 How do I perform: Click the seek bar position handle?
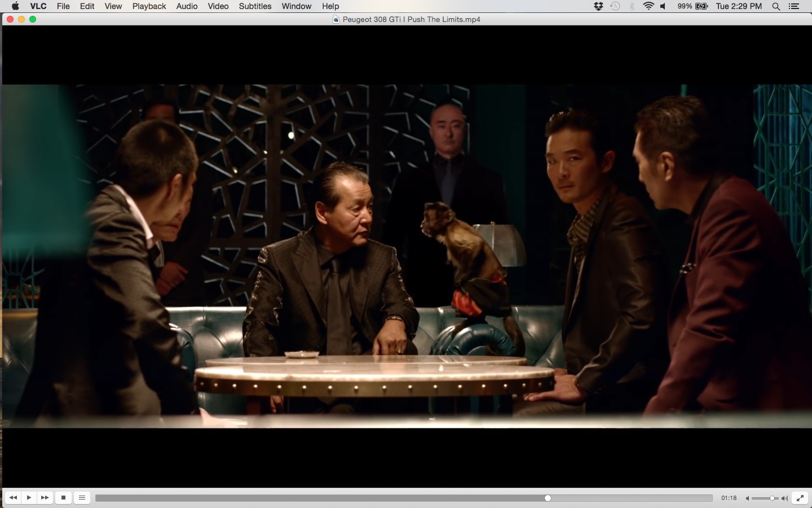(548, 498)
